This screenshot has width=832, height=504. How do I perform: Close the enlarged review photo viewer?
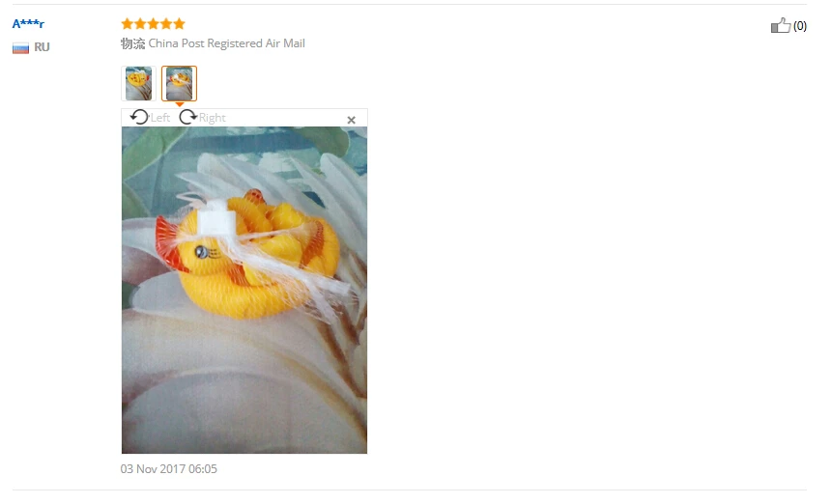(x=352, y=121)
